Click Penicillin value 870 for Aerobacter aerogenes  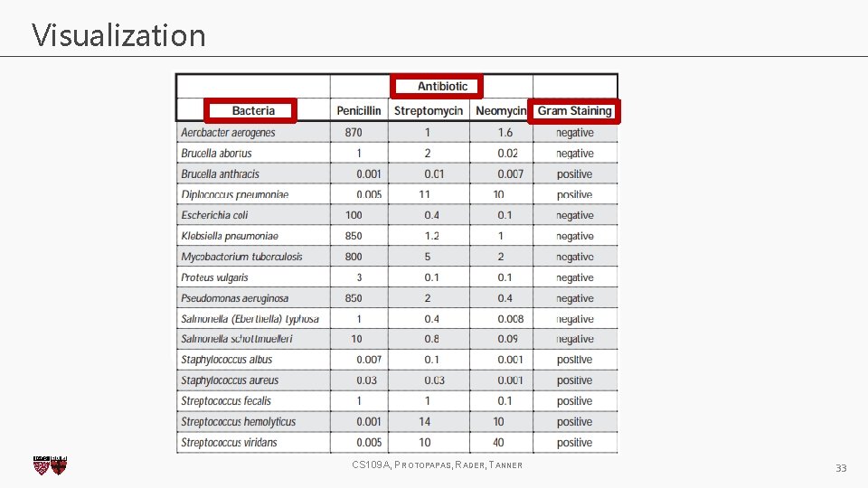pyautogui.click(x=354, y=132)
